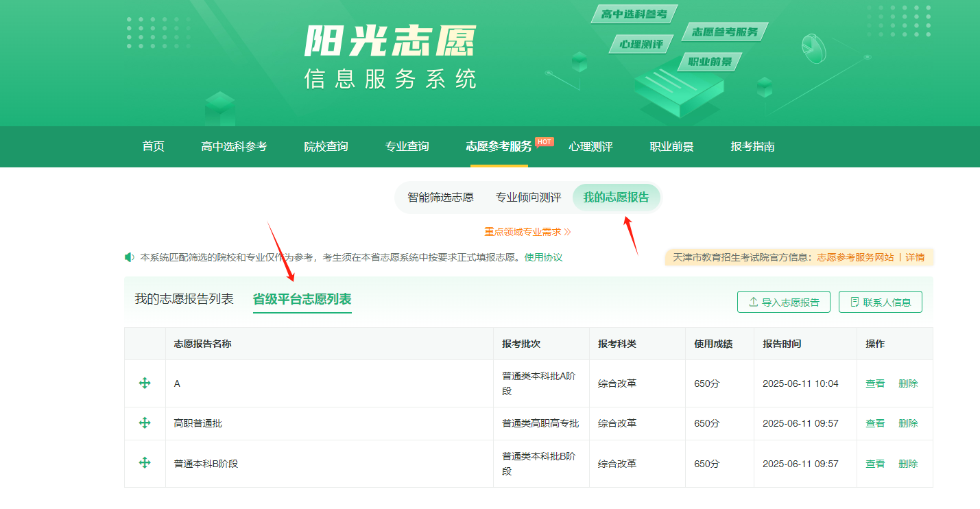The image size is (980, 509).
Task: Click the speaker announcement icon
Action: 129,257
